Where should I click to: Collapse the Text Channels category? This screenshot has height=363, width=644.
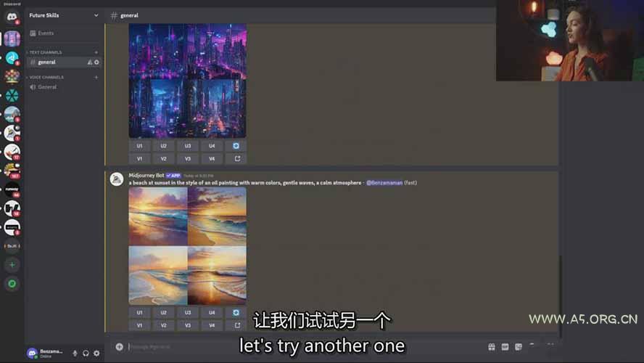(x=45, y=52)
